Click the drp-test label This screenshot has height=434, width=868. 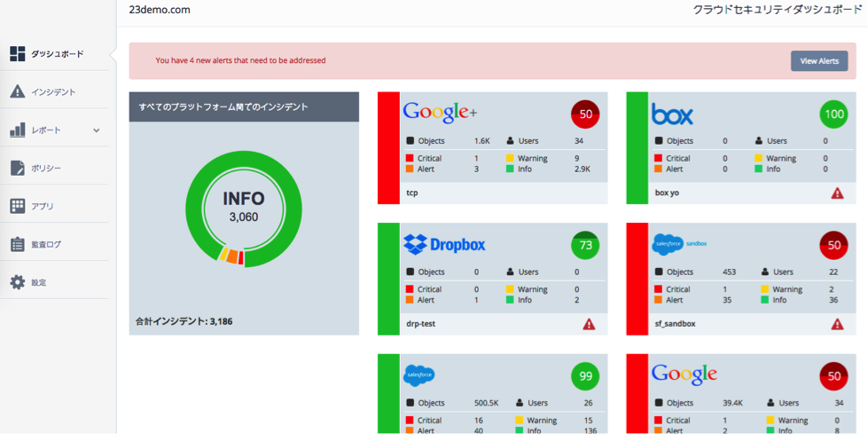point(421,324)
